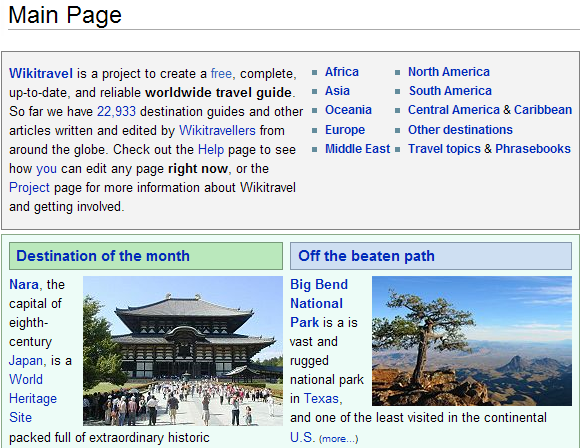Viewport: 580px width, 448px height.
Task: Click the Off the beaten path heading
Action: tap(366, 256)
